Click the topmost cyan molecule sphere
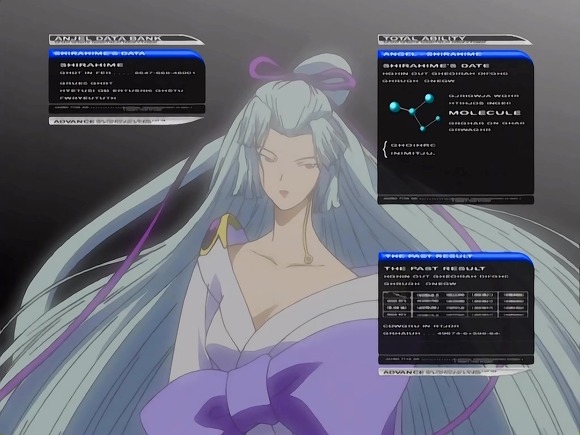This screenshot has height=435, width=580. point(429,98)
